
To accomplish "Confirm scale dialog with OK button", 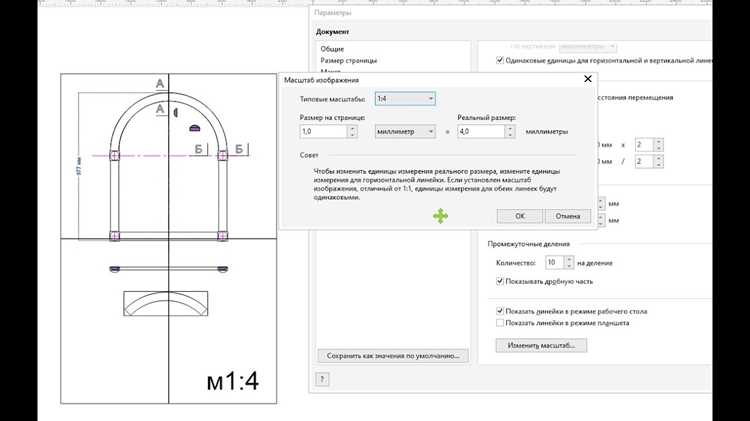I will click(x=520, y=216).
